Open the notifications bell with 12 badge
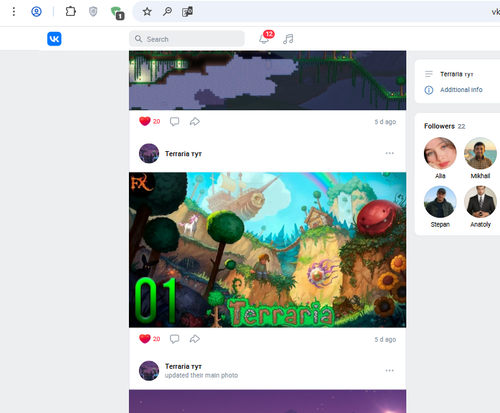 [x=266, y=38]
